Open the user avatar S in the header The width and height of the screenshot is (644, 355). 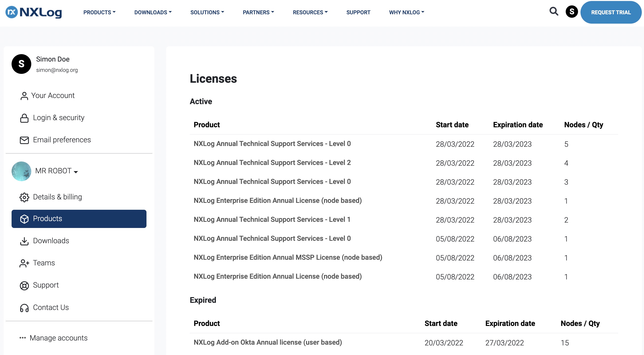click(571, 12)
